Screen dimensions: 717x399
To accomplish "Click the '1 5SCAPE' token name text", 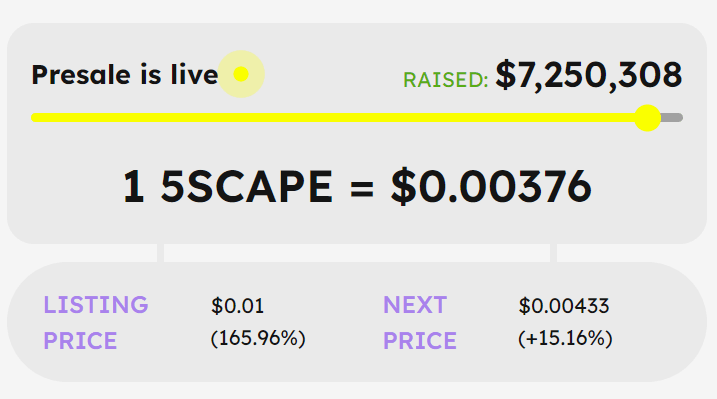I will click(x=227, y=186).
